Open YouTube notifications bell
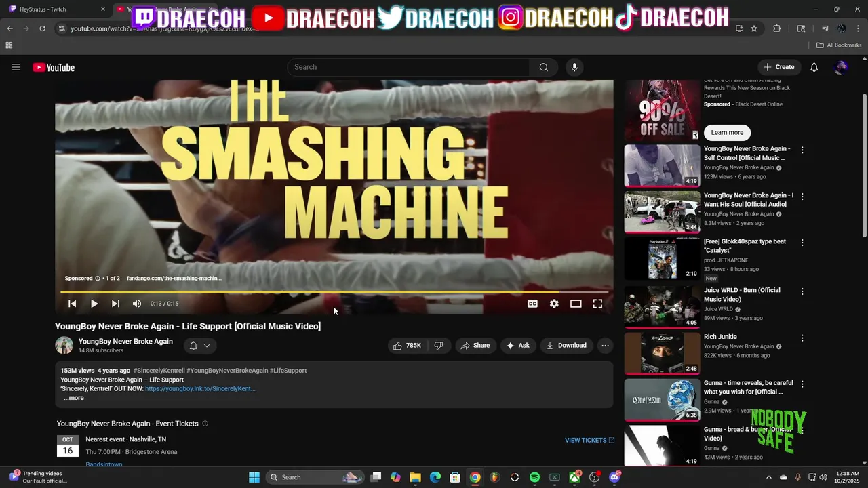Viewport: 868px width, 488px height. (x=814, y=67)
